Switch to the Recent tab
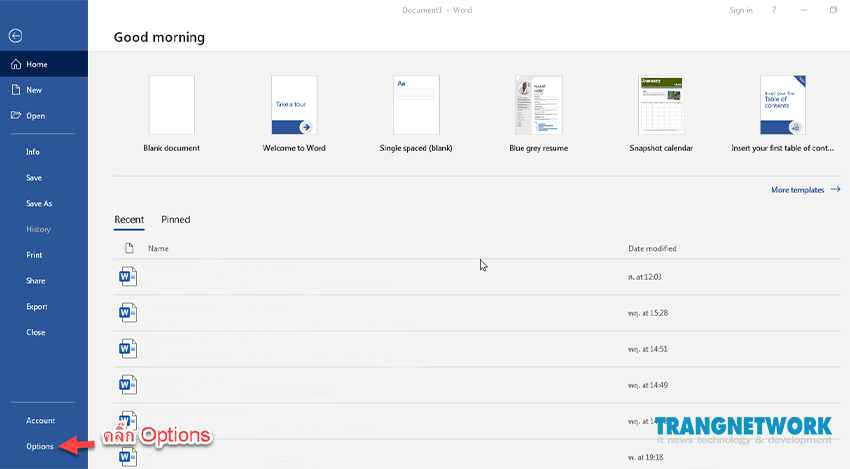The width and height of the screenshot is (850, 469). pyautogui.click(x=129, y=220)
